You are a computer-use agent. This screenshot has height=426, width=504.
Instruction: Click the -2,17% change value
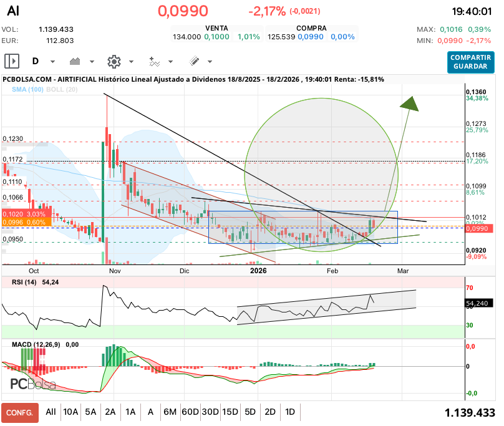(x=267, y=11)
